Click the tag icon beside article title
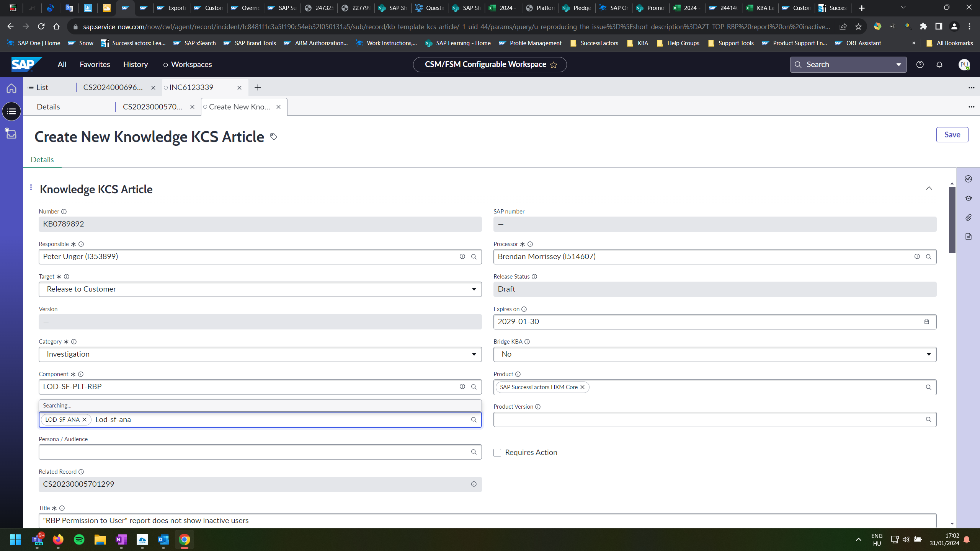Screen dimensions: 980x551 click(273, 137)
